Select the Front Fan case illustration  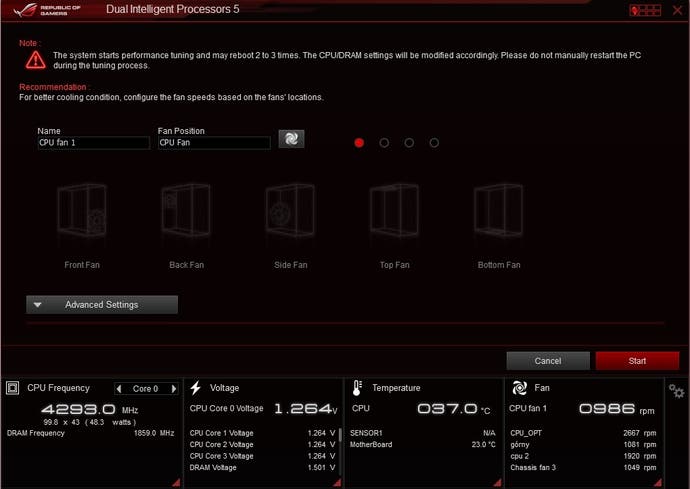(82, 210)
